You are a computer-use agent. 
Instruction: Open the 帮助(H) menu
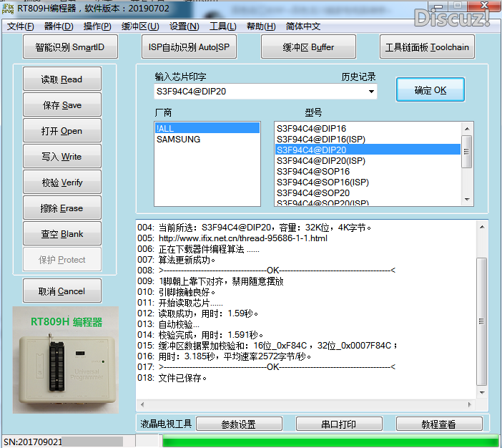[261, 26]
